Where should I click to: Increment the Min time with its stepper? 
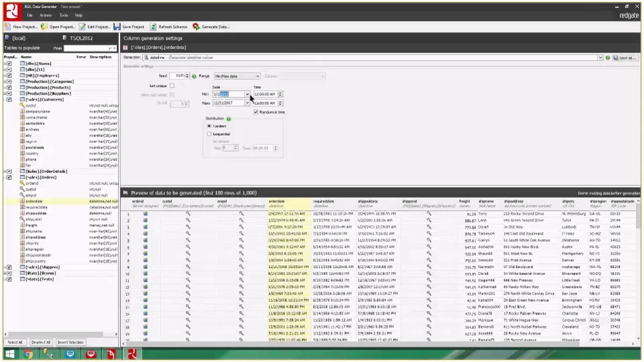pos(280,93)
